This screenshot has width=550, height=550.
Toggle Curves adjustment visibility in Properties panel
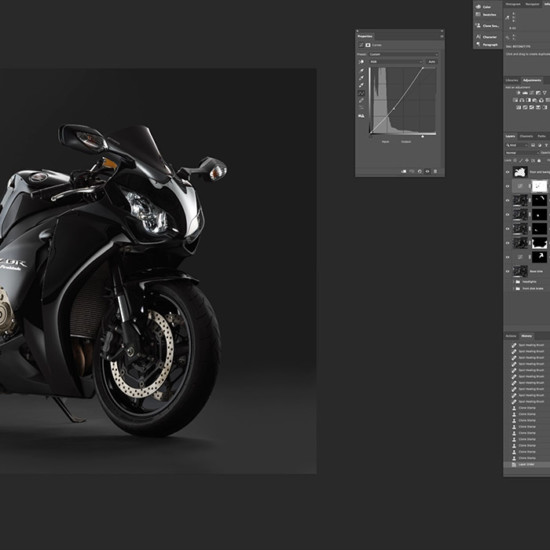[x=427, y=172]
